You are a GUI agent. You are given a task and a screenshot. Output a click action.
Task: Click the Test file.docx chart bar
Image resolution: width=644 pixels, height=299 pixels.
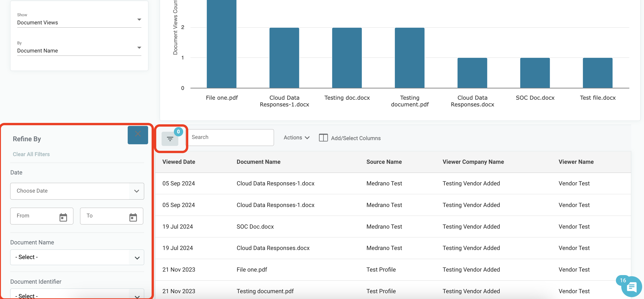click(598, 73)
